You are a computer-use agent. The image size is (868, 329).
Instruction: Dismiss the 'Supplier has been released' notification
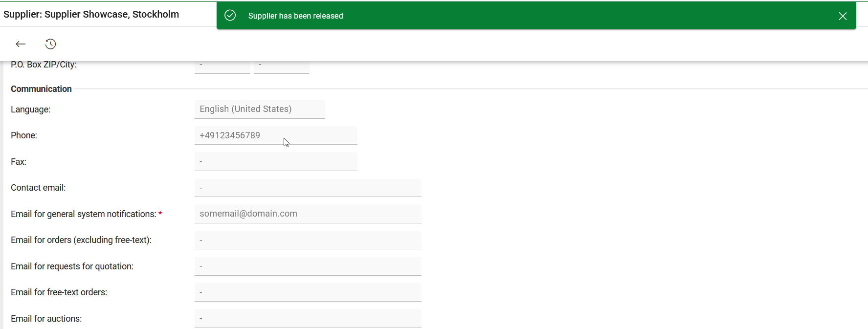point(842,16)
